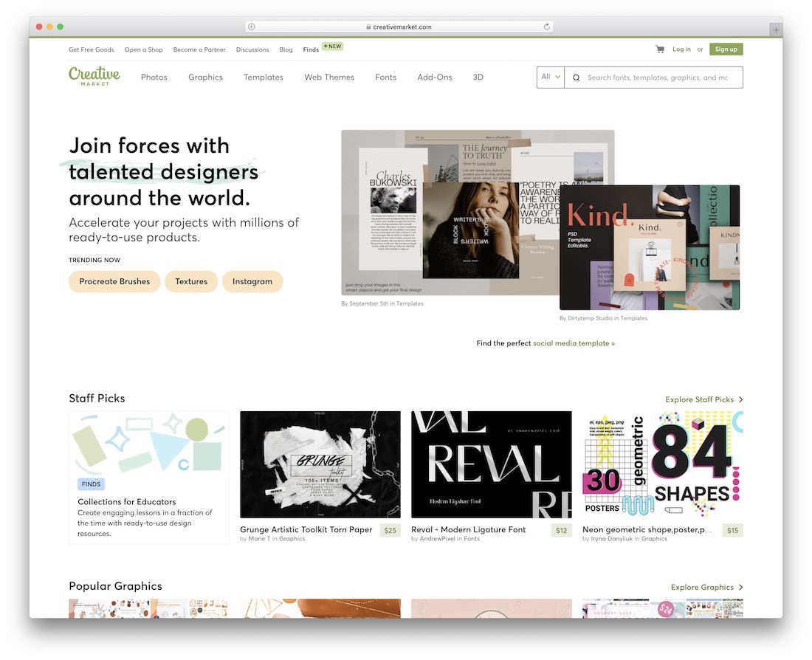Open the Add-Ons menu
The height and width of the screenshot is (660, 812).
tap(435, 78)
